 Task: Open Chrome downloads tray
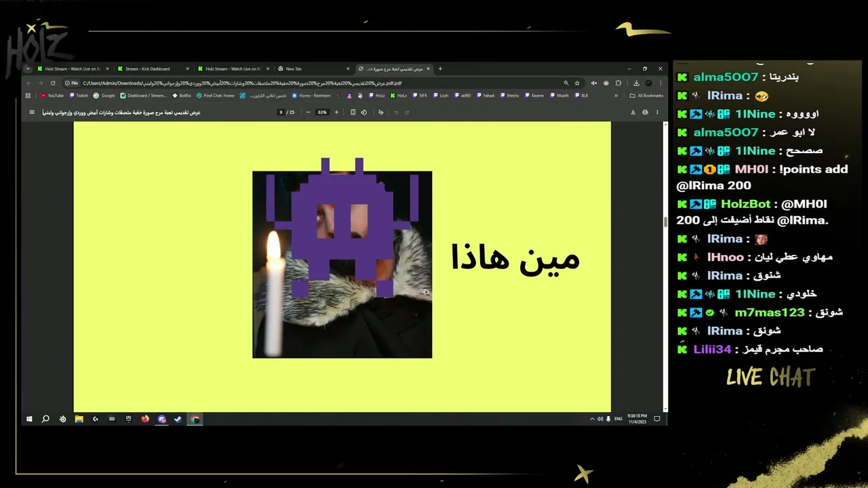636,83
